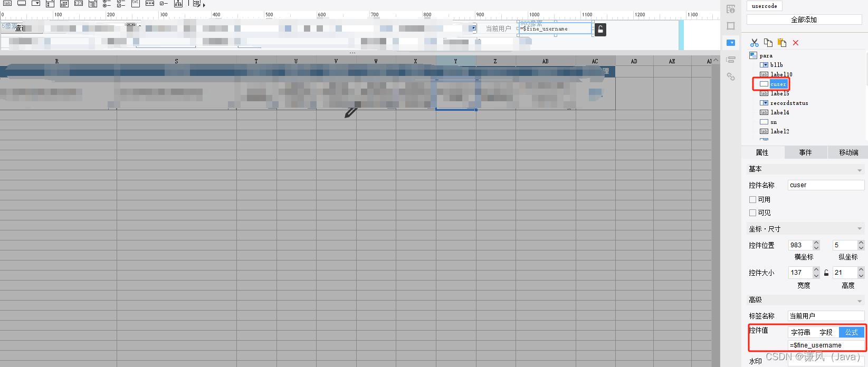Image resolution: width=868 pixels, height=367 pixels.
Task: Switch to the 移动端 tab
Action: [848, 152]
